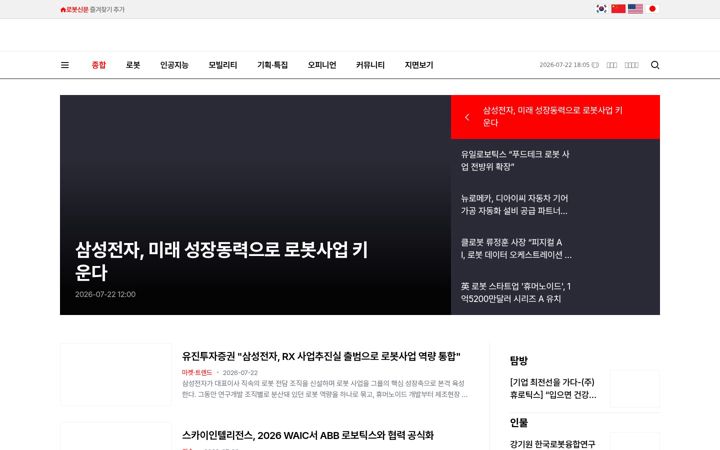Click the 탐방 section heading
Image resolution: width=720 pixels, height=450 pixels.
pos(519,360)
